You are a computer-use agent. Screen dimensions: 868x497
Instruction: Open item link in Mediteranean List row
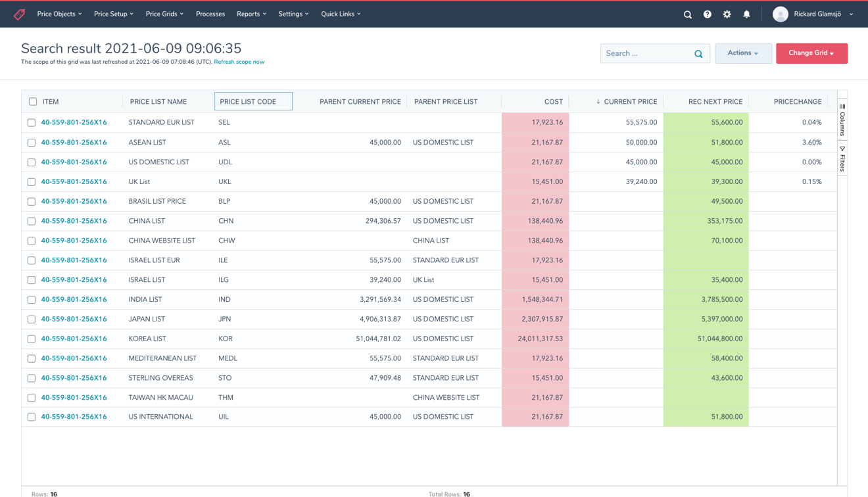(74, 358)
